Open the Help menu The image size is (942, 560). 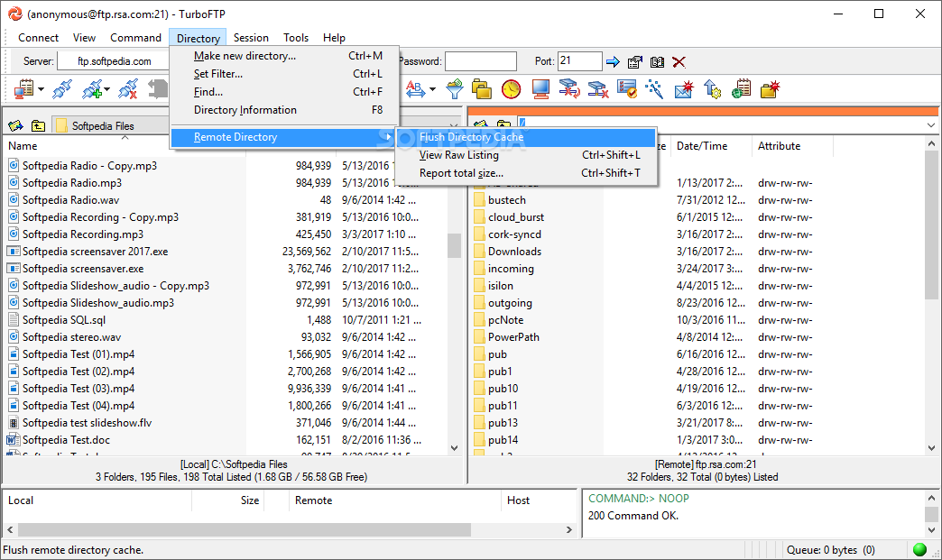click(334, 37)
